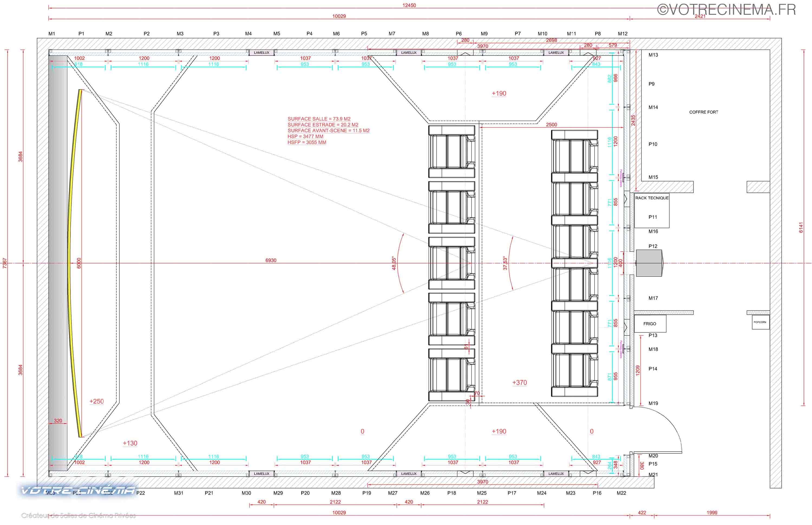Select the COFFRE FORT room label
Screen dimensions: 812x525
point(704,112)
